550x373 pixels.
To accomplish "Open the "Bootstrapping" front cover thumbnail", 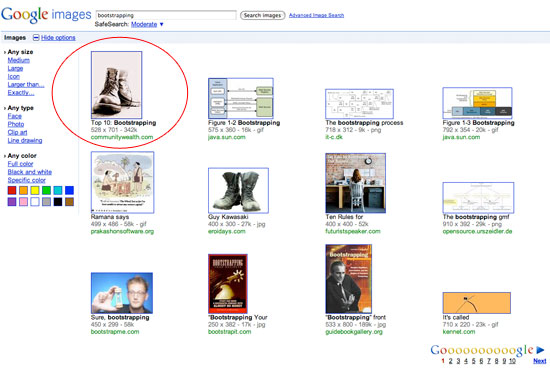I will pyautogui.click(x=349, y=279).
